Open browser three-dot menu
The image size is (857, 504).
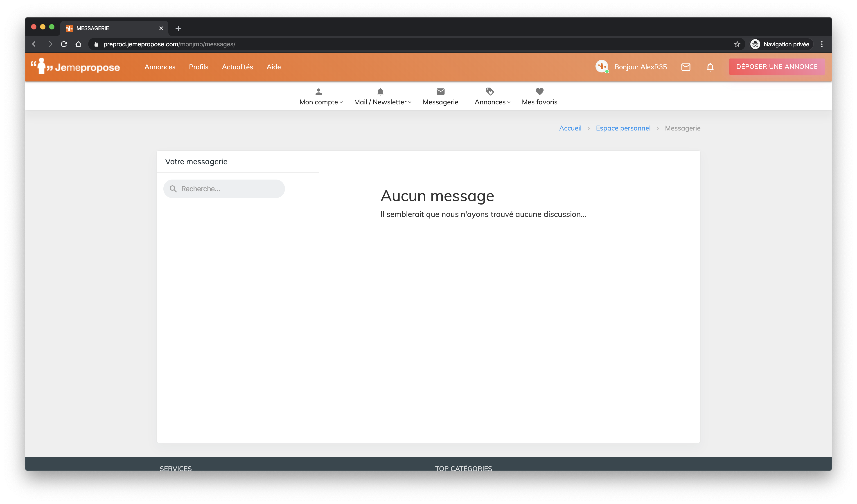click(822, 44)
